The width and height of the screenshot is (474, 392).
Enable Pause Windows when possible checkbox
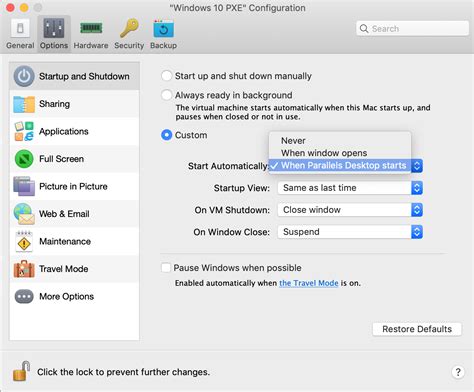(x=166, y=268)
